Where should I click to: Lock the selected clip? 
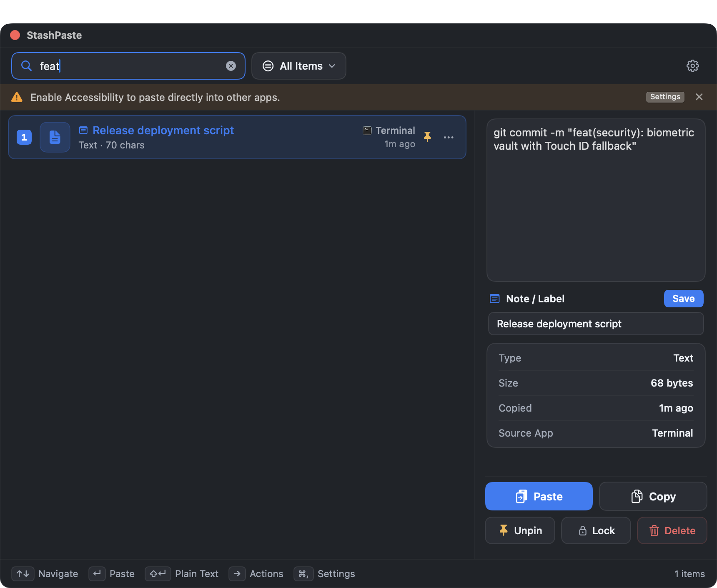click(x=596, y=530)
